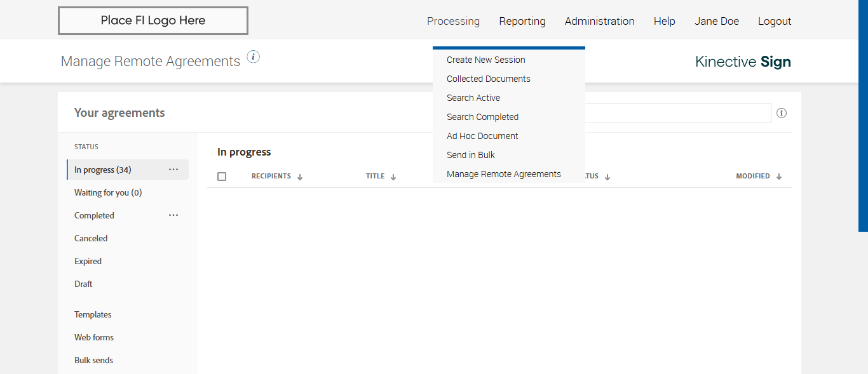Sort by Title column arrow
Image resolution: width=868 pixels, height=374 pixels.
click(x=393, y=177)
